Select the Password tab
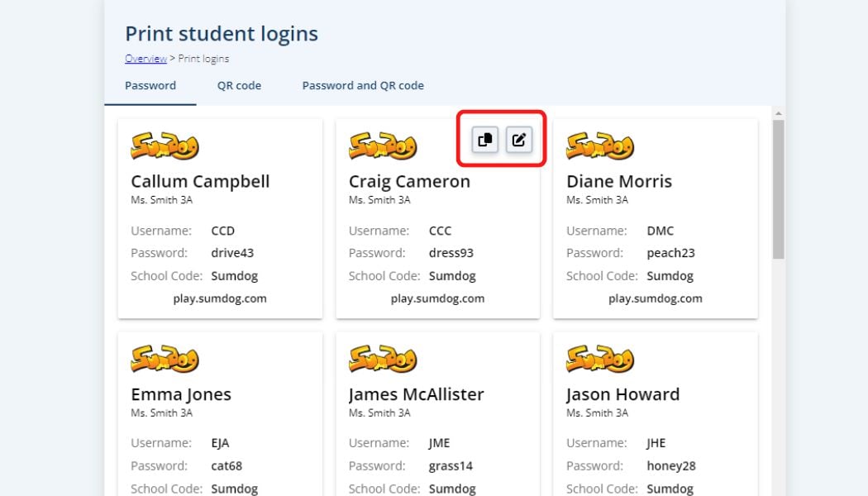 point(150,85)
